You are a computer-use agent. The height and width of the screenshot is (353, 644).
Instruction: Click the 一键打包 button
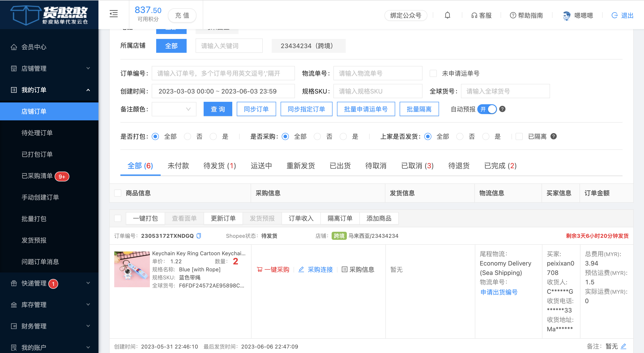click(145, 218)
